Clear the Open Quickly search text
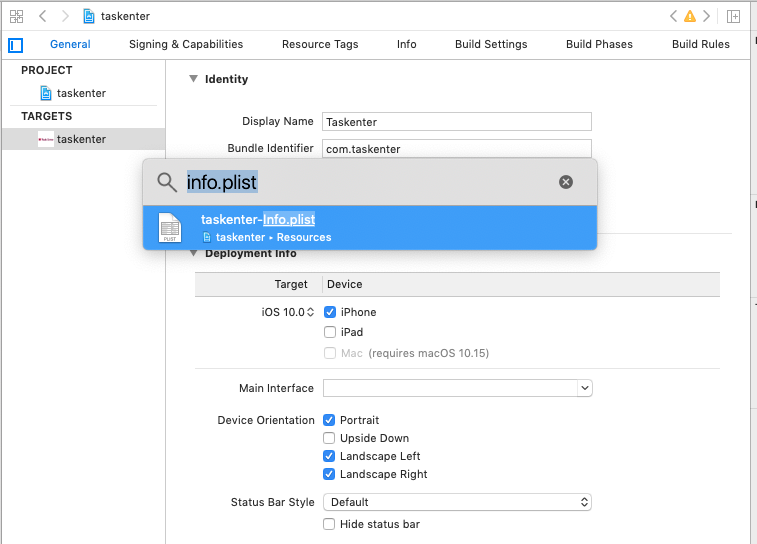This screenshot has width=757, height=544. tap(566, 182)
